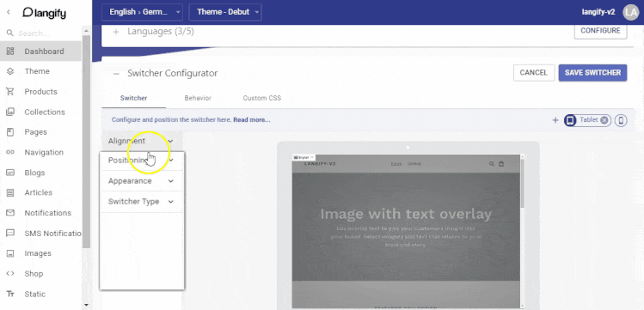
Task: Click the SMS Notifications chat icon
Action: (x=10, y=233)
